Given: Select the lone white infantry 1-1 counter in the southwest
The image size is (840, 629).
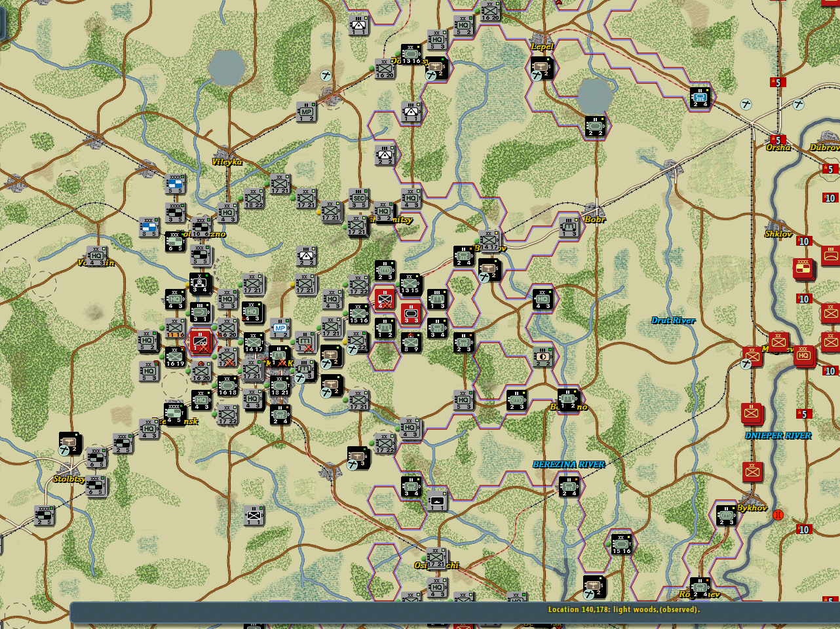Looking at the screenshot, I should click(x=254, y=516).
